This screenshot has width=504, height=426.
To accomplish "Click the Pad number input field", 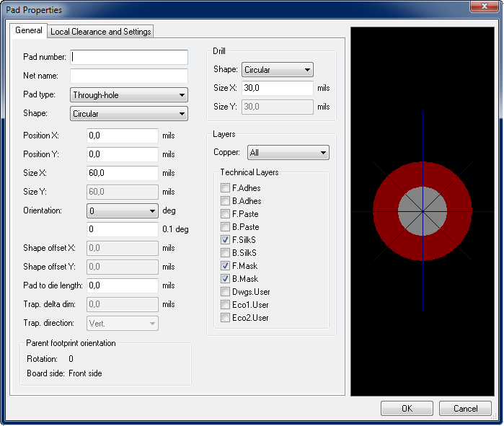I will coord(129,57).
